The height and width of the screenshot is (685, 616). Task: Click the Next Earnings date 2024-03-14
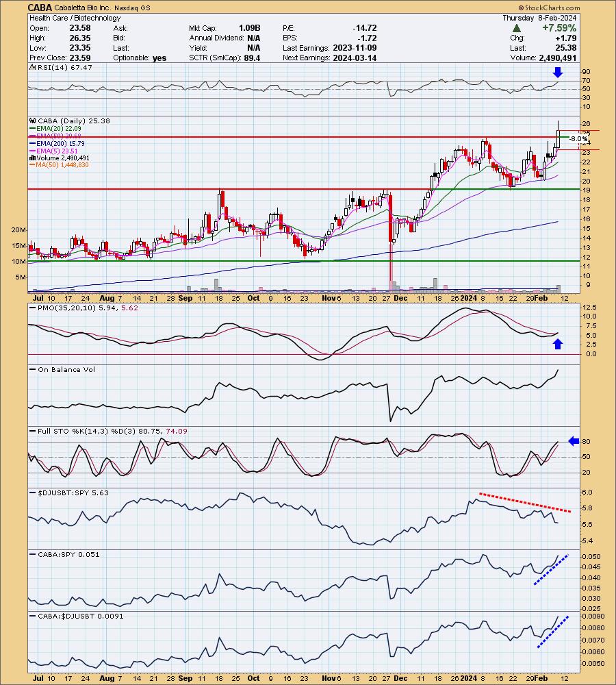click(354, 58)
